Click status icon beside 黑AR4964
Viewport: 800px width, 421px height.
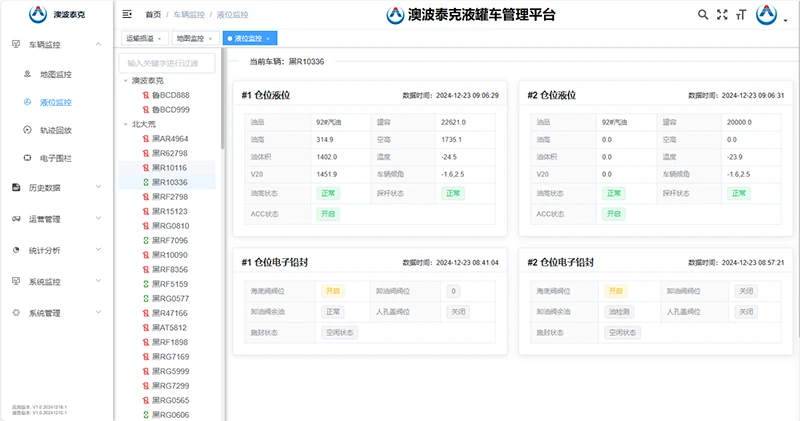tap(146, 139)
